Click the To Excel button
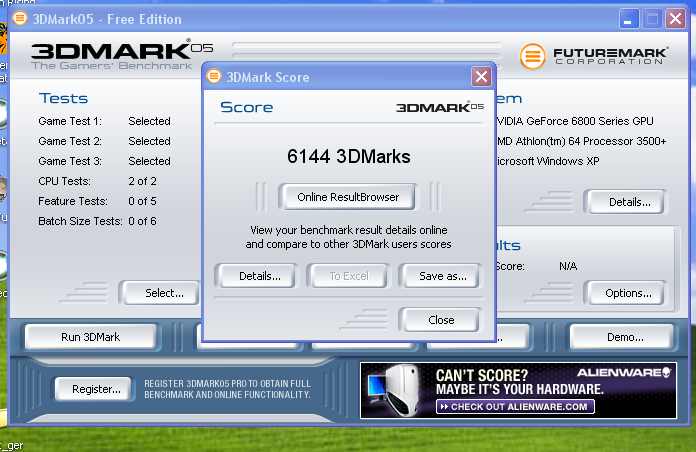Screen dimensions: 696x452 (348, 276)
